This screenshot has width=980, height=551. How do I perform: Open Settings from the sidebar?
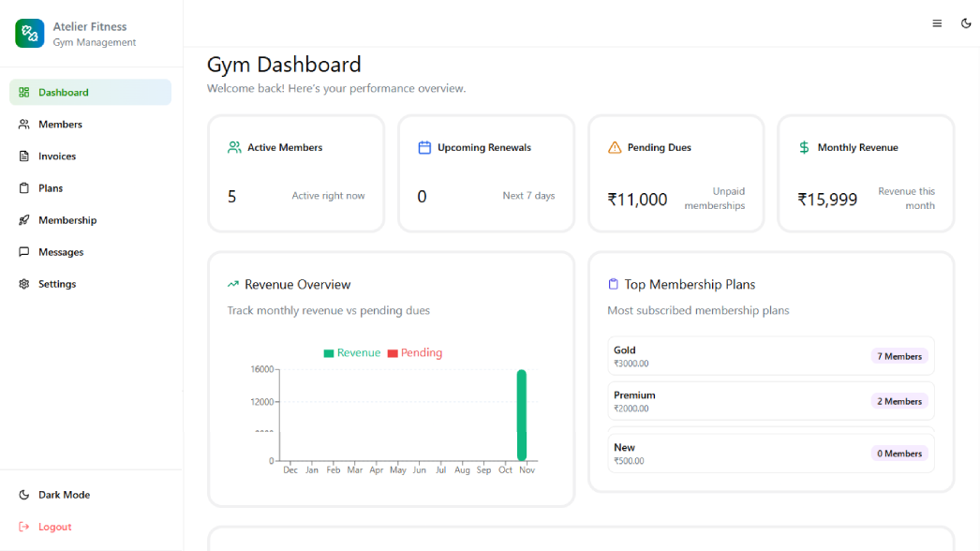pyautogui.click(x=57, y=284)
